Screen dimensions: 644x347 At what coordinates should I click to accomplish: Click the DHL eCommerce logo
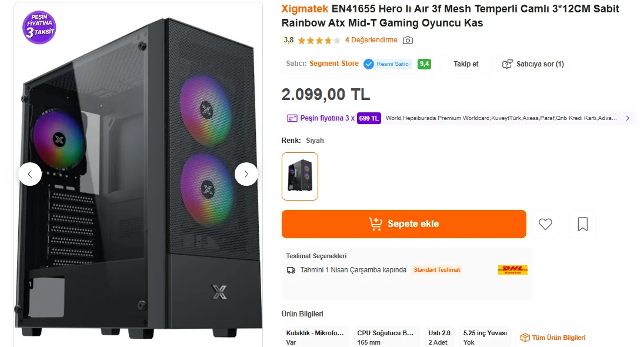512,270
